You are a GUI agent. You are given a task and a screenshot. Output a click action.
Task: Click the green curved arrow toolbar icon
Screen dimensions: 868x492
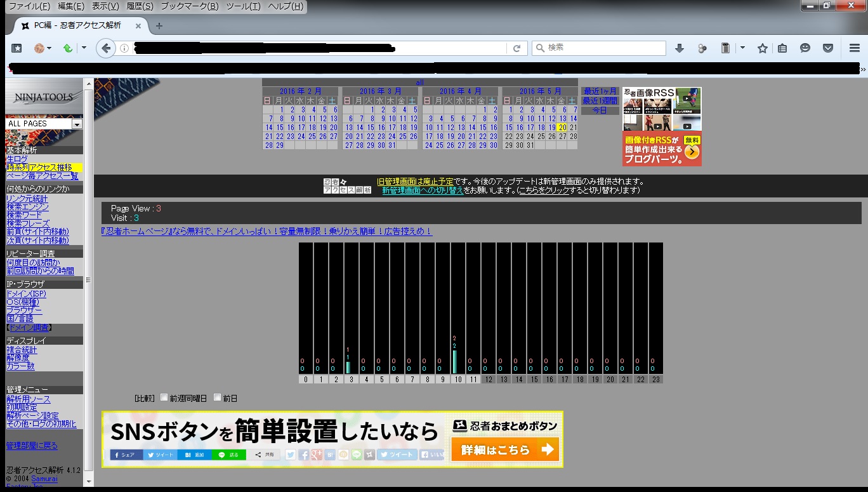(67, 48)
